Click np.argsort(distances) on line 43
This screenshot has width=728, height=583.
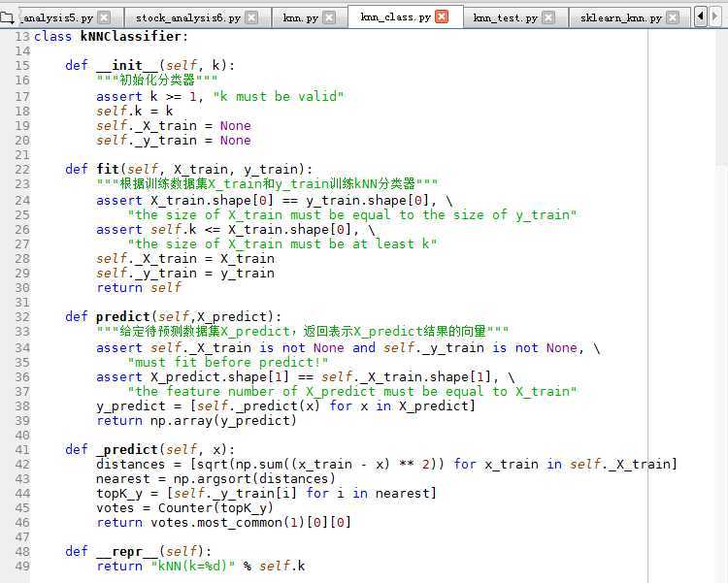click(x=254, y=479)
